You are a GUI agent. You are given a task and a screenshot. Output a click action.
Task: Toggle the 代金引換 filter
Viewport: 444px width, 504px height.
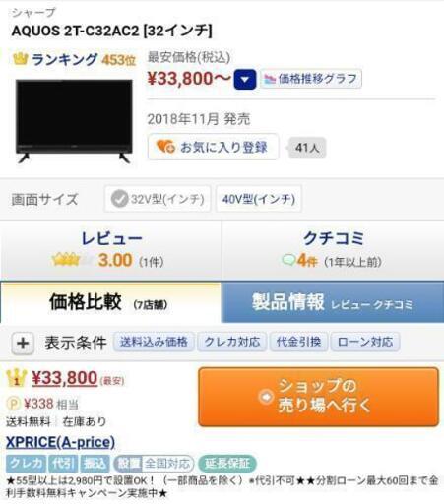coord(298,342)
